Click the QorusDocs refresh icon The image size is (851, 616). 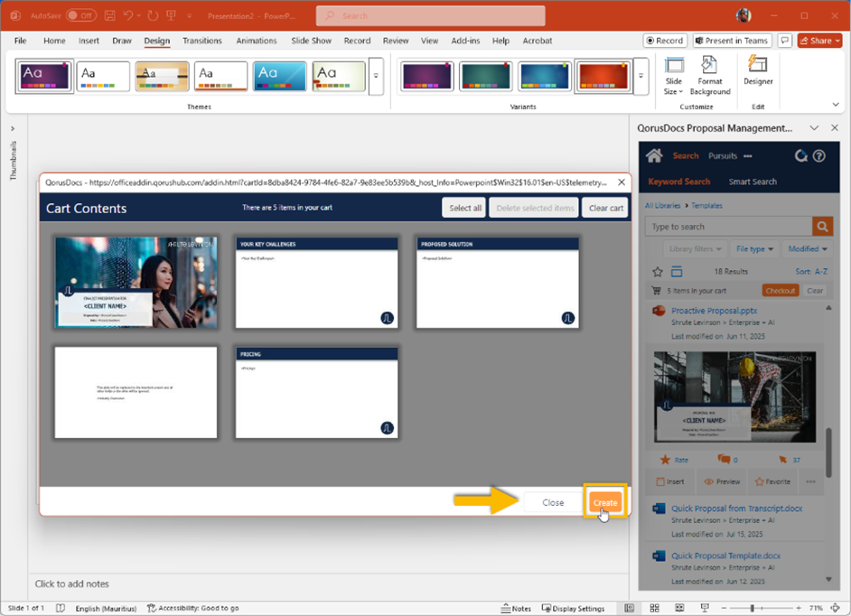tap(800, 155)
